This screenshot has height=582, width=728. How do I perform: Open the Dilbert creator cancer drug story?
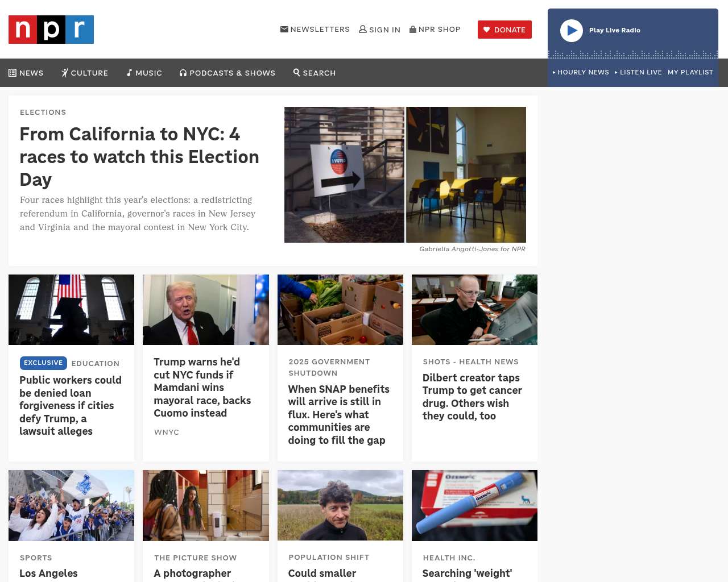472,397
